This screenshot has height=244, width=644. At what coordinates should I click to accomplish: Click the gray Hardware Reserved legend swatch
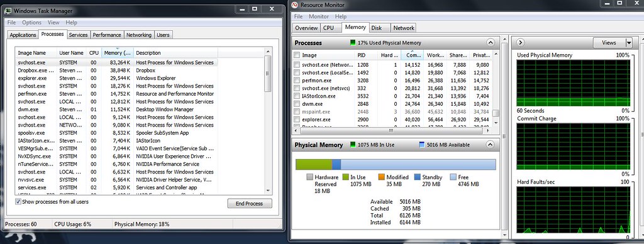[309, 177]
